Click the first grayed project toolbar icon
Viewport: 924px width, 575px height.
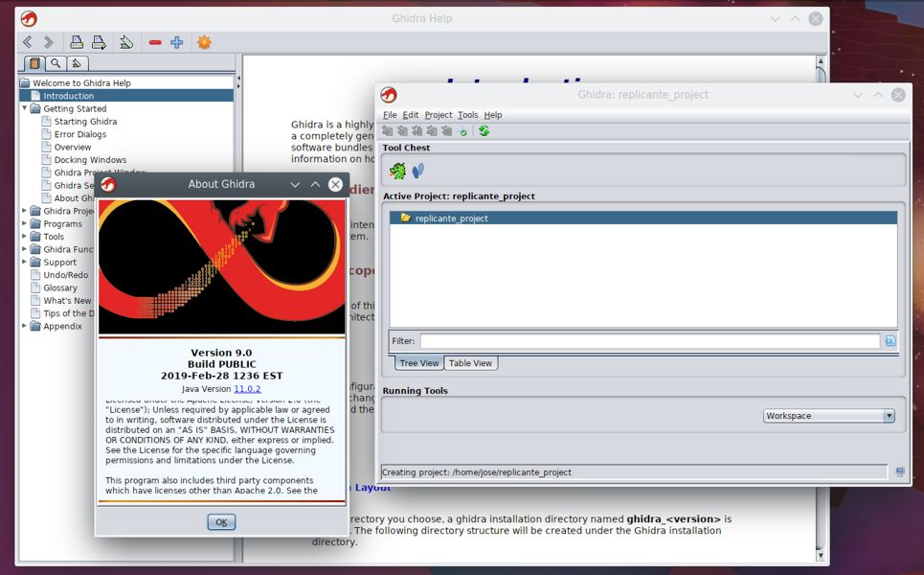point(387,131)
